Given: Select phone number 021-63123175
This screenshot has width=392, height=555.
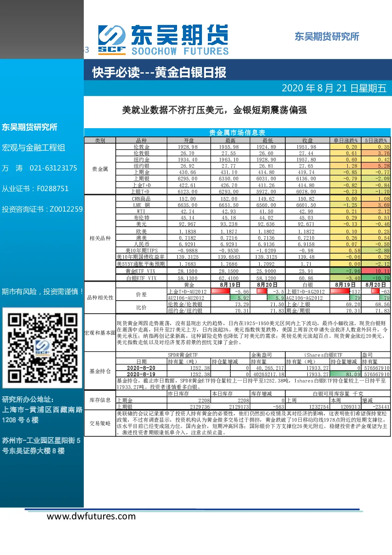Looking at the screenshot, I should [53, 168].
